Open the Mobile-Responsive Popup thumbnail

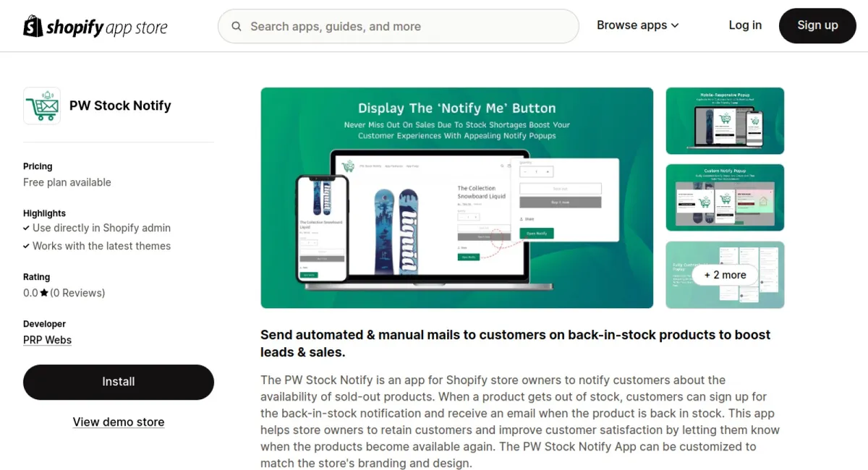click(724, 121)
